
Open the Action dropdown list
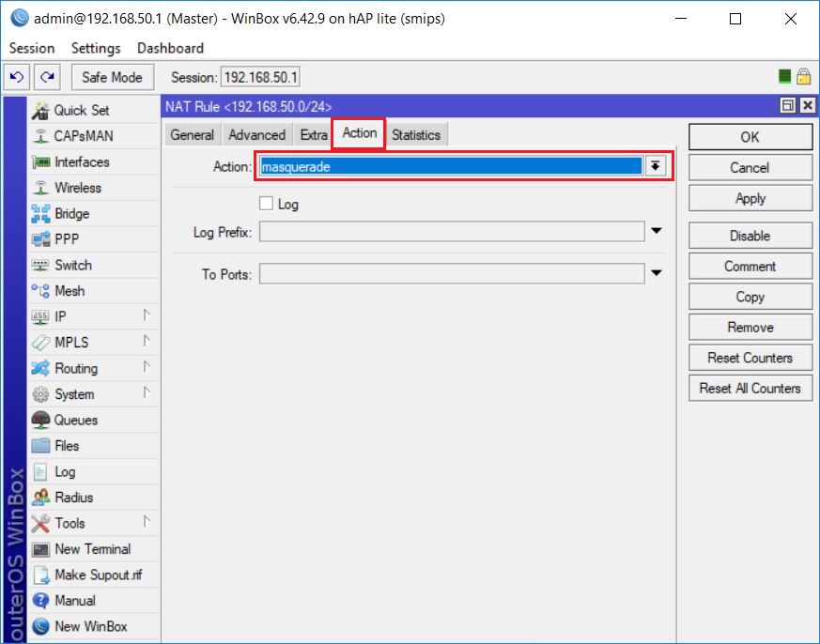[x=656, y=166]
